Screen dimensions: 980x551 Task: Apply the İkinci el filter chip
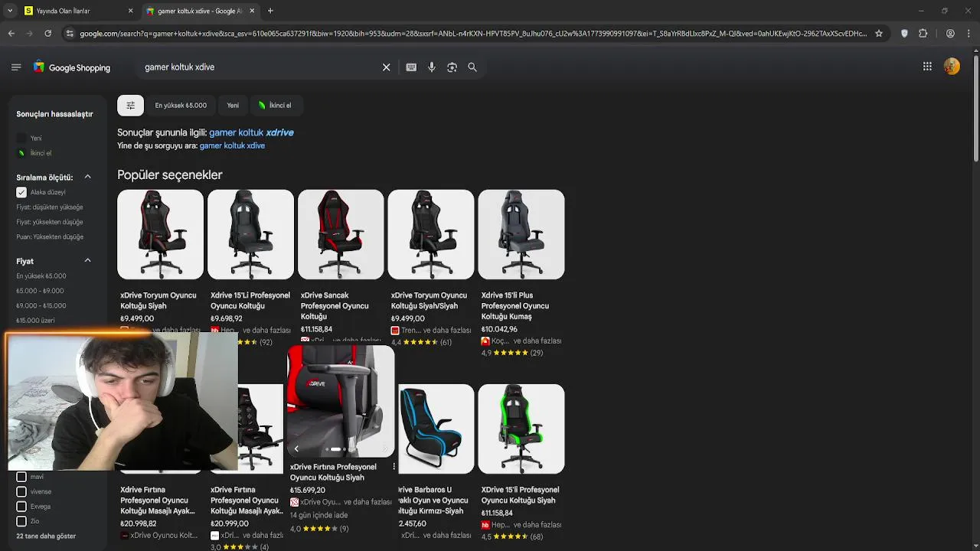pyautogui.click(x=275, y=106)
